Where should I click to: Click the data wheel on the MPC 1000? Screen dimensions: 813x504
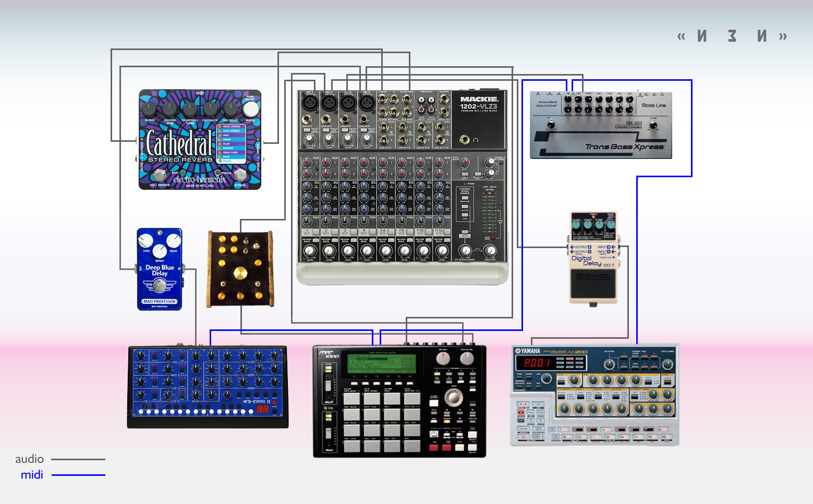[453, 397]
